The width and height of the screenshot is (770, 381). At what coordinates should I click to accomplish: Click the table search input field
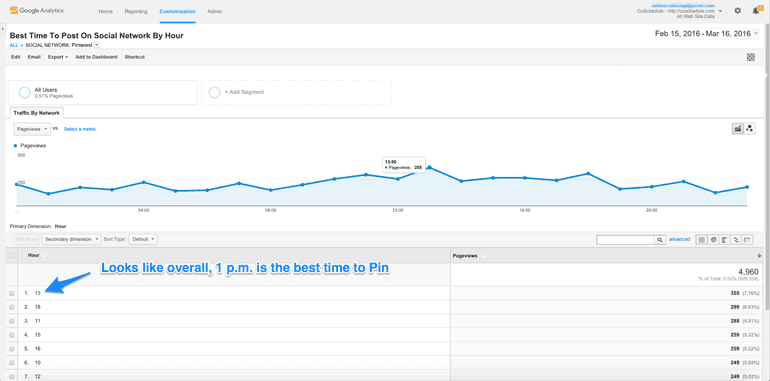[626, 240]
